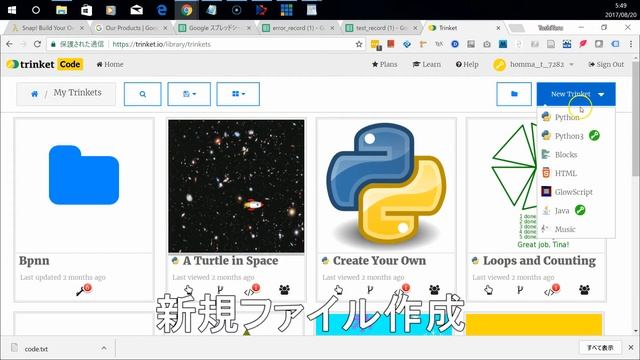Close the Trinket browser tab
Viewport: 640px width, 360px height.
(x=498, y=28)
